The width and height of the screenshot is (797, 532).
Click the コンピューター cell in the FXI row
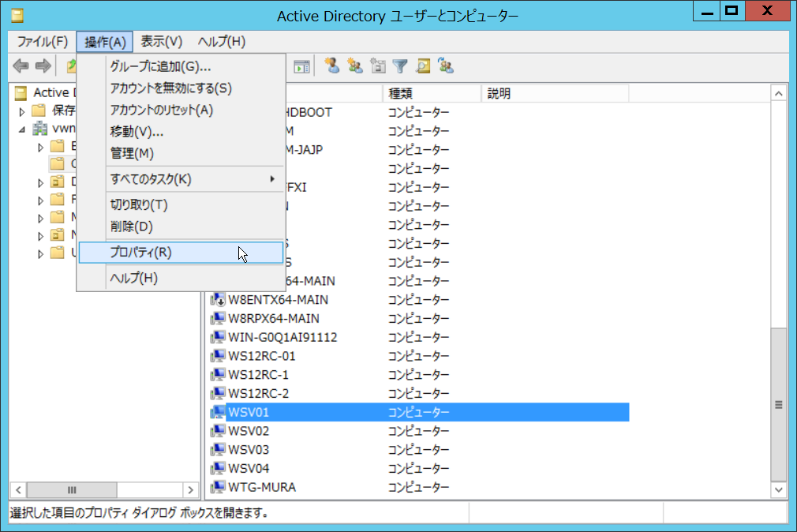419,188
